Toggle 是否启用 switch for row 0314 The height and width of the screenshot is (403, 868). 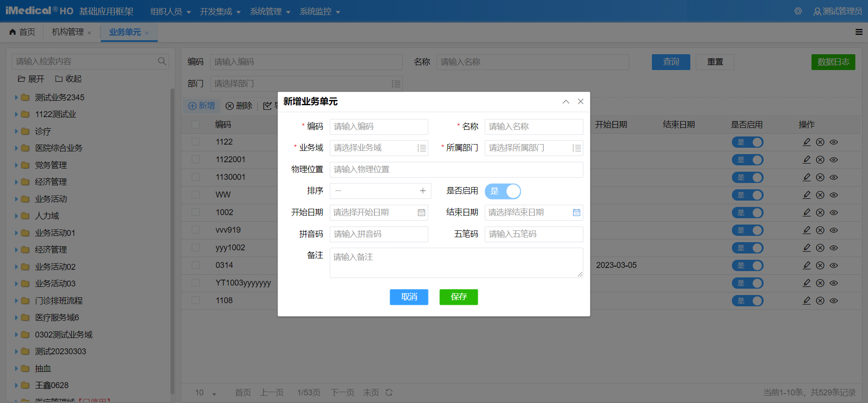click(x=748, y=266)
